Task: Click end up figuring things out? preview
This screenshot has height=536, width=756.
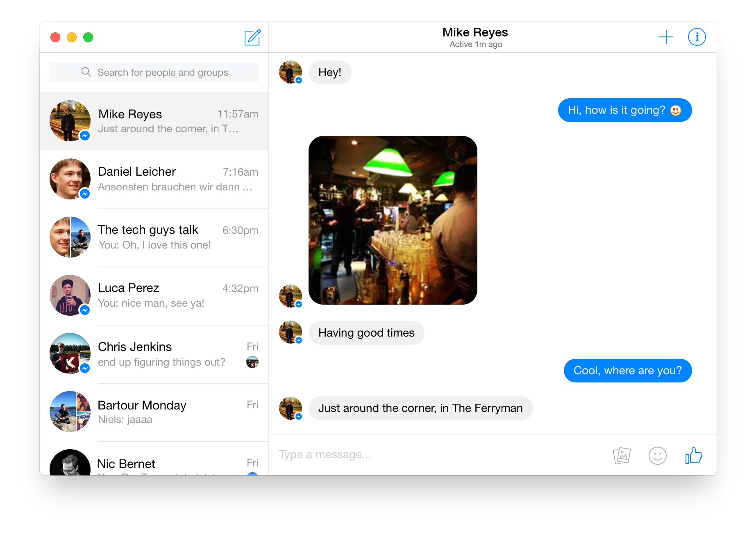Action: coord(161,362)
